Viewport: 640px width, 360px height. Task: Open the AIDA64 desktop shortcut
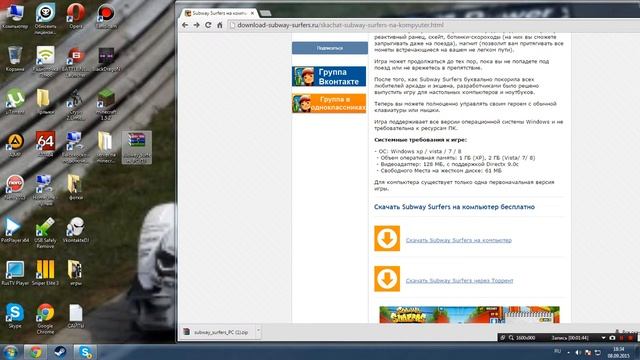[x=45, y=144]
